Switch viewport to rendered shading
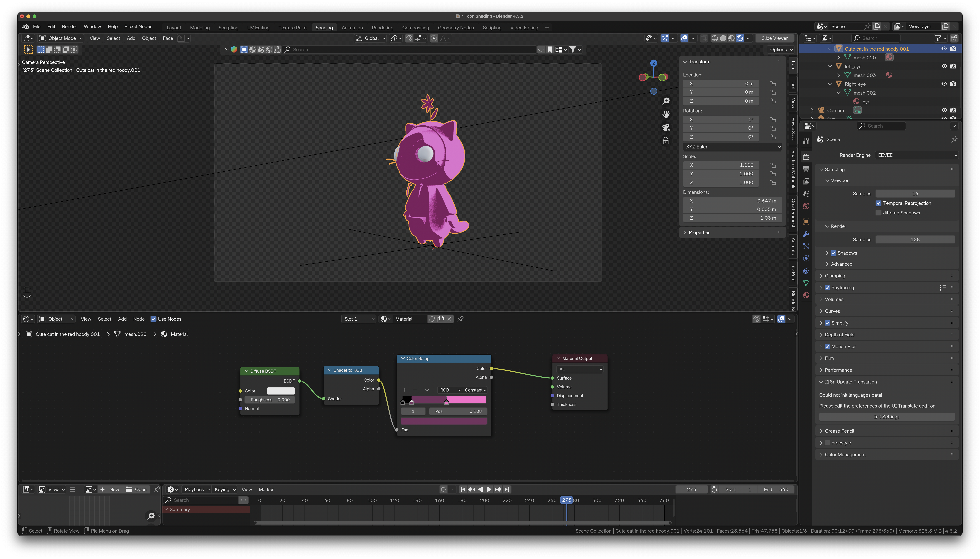This screenshot has width=980, height=559. point(740,38)
